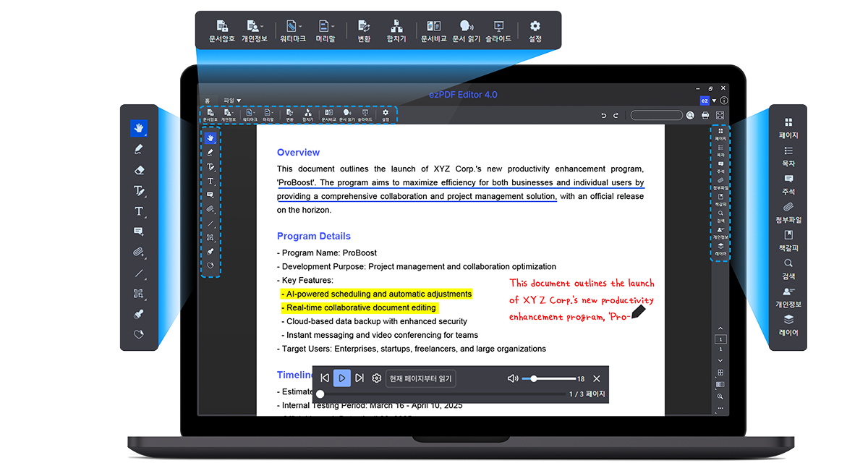
Task: Click the search magnifier beside the search field
Action: (x=690, y=115)
